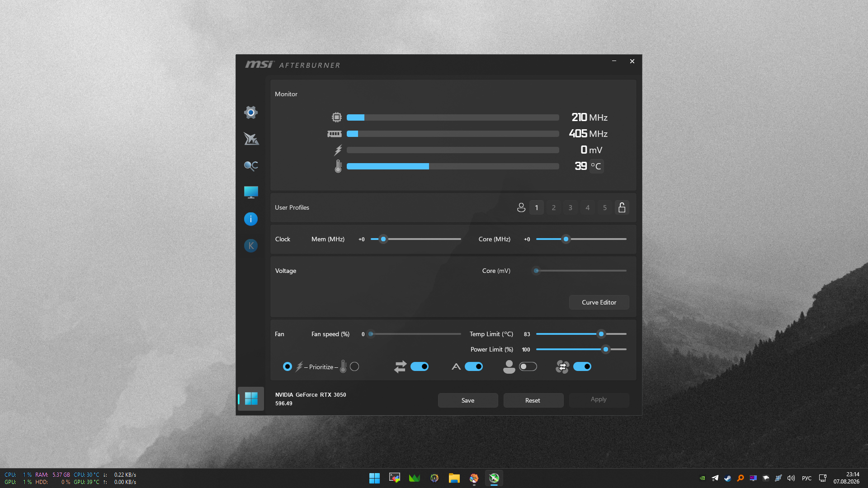Click the 60 FPS monitor tray icon
This screenshot has height=488, width=868.
(x=753, y=478)
